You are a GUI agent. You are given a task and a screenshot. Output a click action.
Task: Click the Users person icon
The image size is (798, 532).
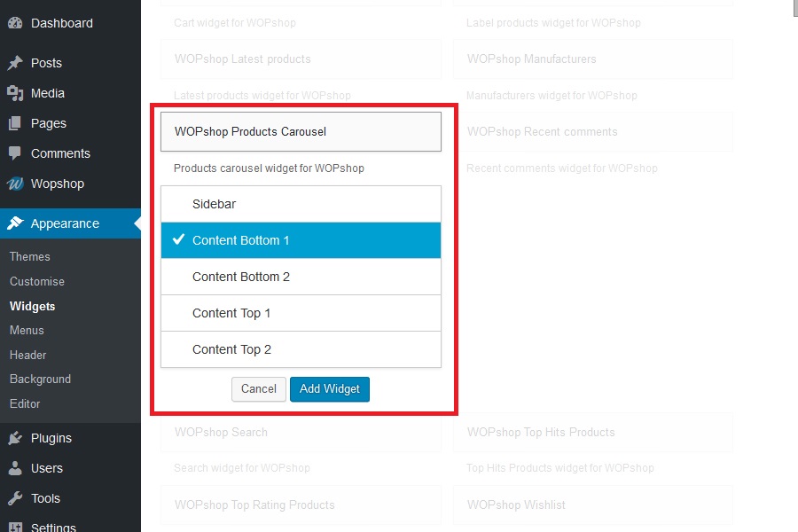(x=15, y=468)
